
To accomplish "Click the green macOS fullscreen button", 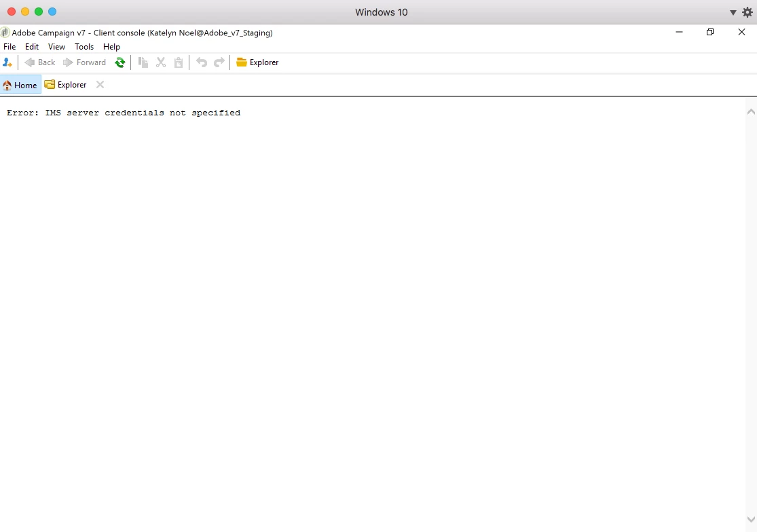I will [39, 12].
